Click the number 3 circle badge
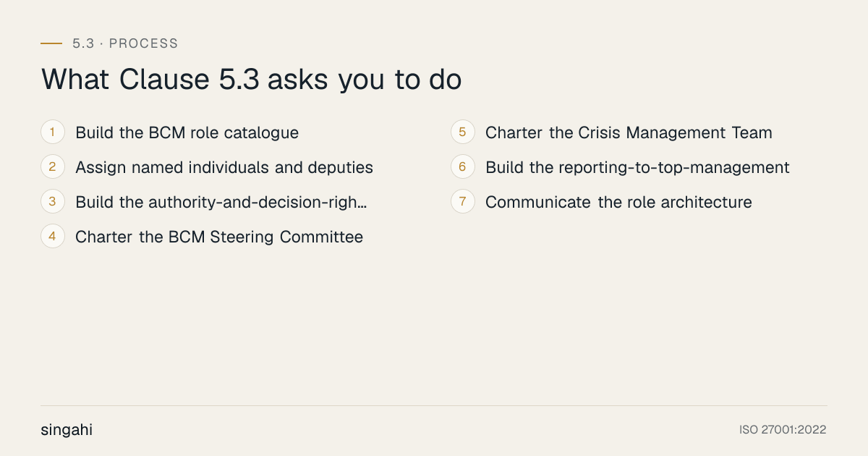868x456 pixels. click(x=53, y=202)
